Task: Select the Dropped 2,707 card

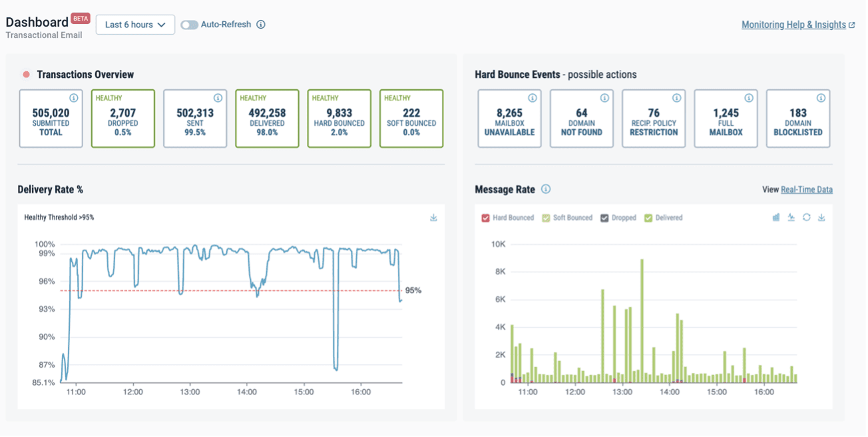Action: click(x=123, y=119)
